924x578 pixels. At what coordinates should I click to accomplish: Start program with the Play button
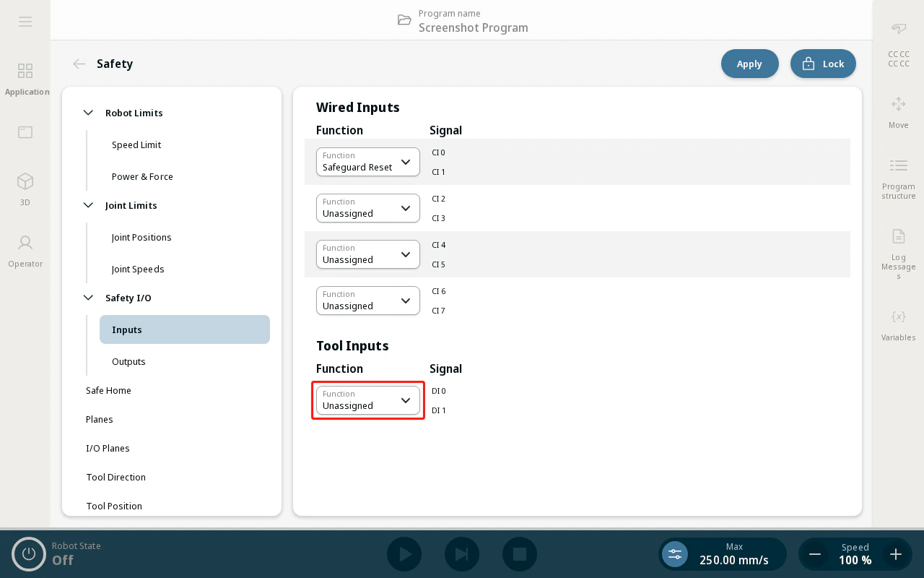point(404,554)
